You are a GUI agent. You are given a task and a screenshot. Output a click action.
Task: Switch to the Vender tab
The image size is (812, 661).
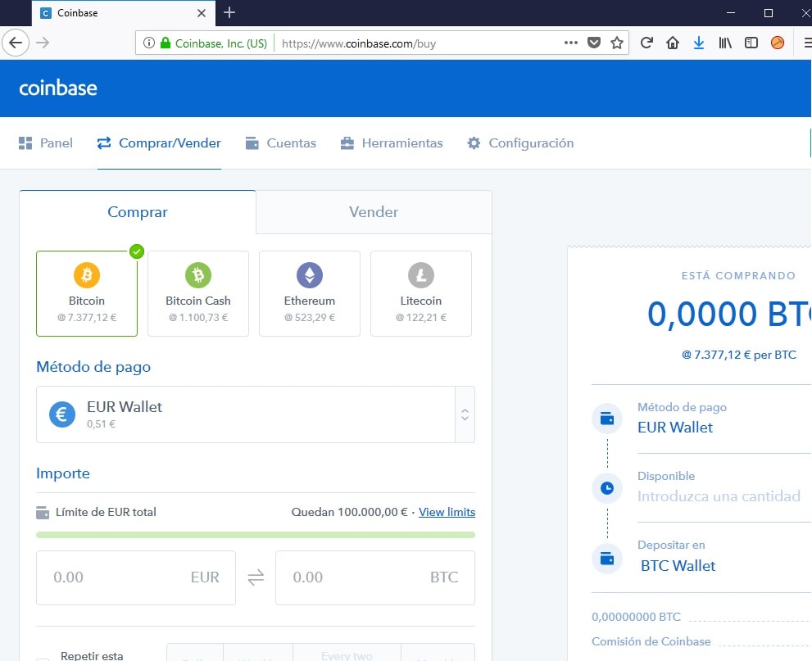373,211
